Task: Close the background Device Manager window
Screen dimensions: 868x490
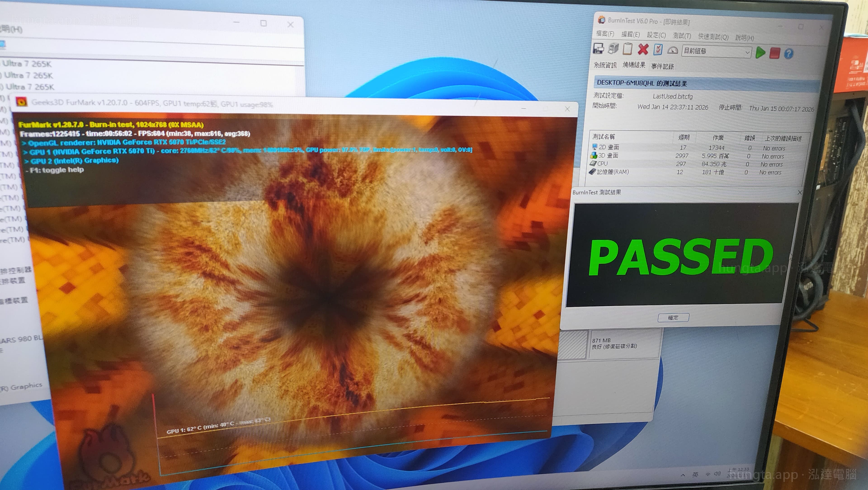Action: pyautogui.click(x=290, y=24)
